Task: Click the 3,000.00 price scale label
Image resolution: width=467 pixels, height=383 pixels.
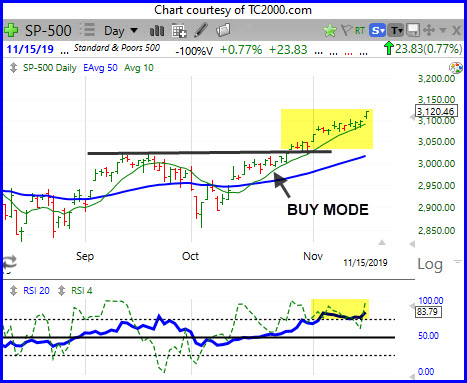Action: tap(436, 164)
